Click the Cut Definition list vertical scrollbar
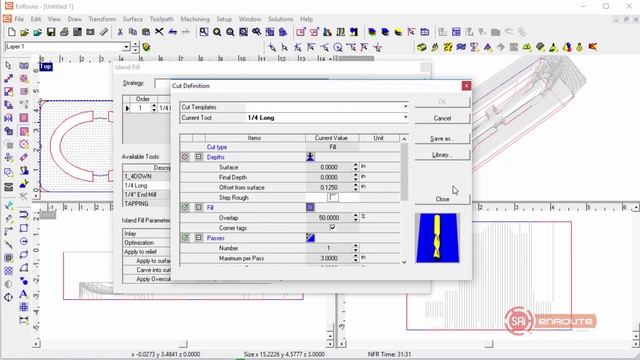The height and width of the screenshot is (360, 640). 404,171
